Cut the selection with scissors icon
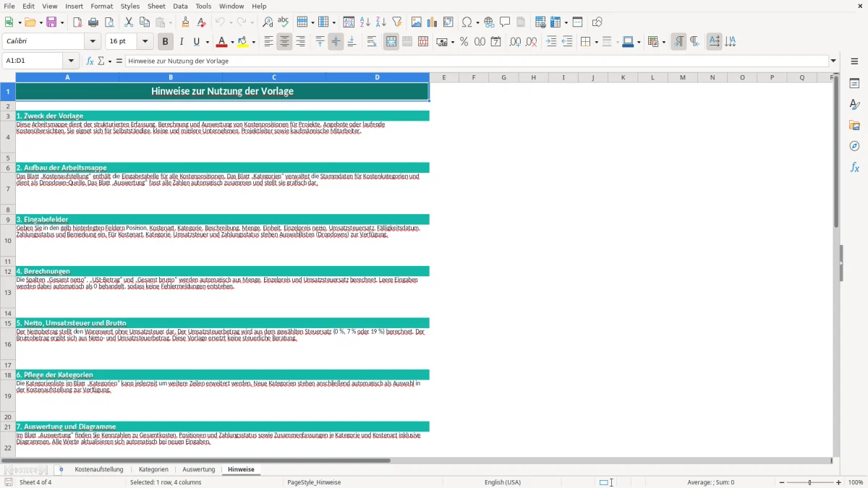The height and width of the screenshot is (488, 868). (x=129, y=22)
